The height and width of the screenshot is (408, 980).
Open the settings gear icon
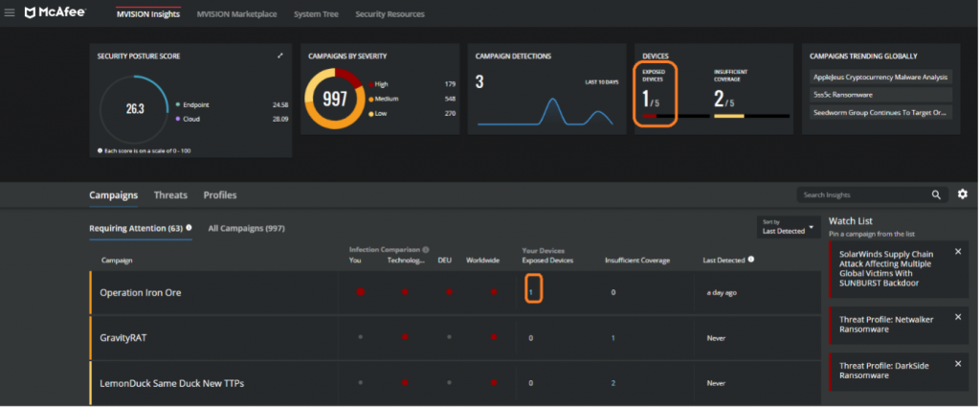pyautogui.click(x=963, y=194)
